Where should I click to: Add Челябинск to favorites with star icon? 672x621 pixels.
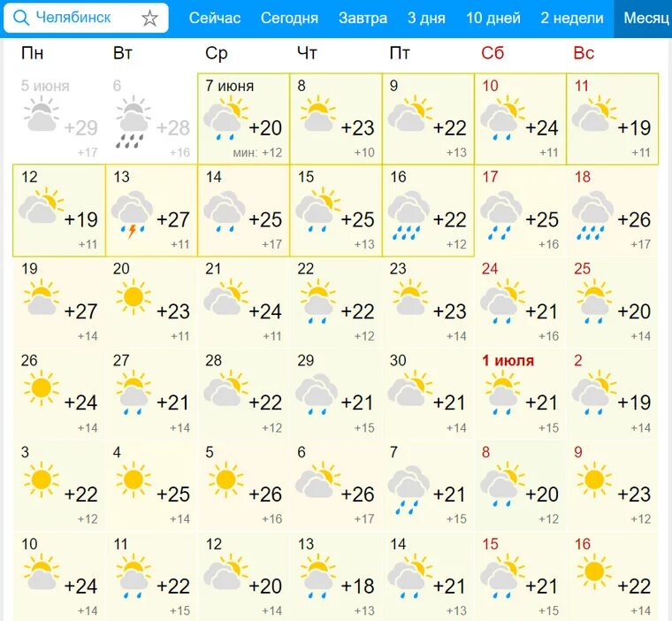pyautogui.click(x=149, y=18)
